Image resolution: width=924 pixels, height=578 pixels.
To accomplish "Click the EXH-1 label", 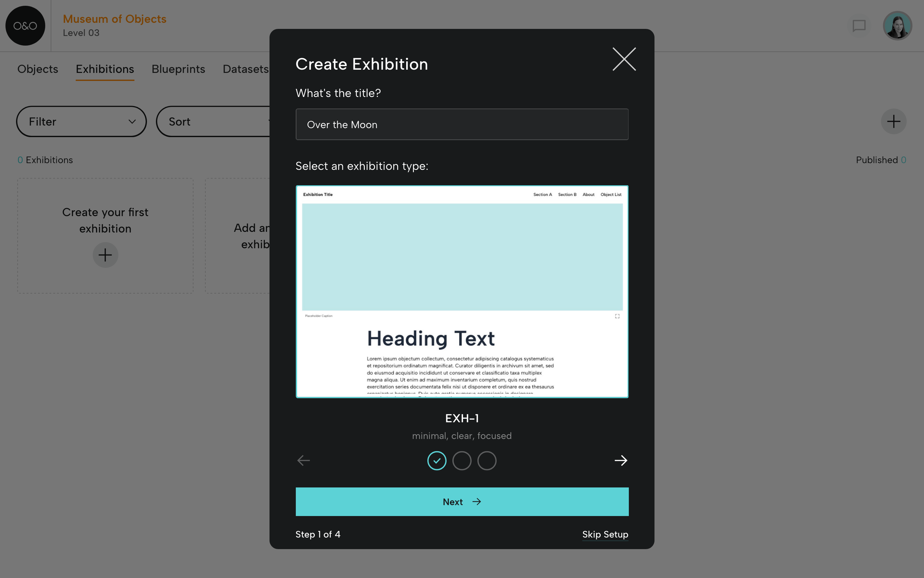I will click(x=462, y=418).
